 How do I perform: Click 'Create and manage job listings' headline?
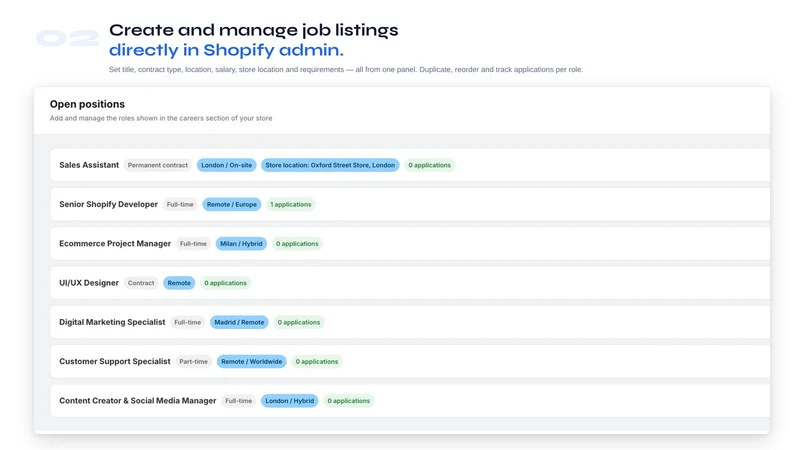(254, 30)
